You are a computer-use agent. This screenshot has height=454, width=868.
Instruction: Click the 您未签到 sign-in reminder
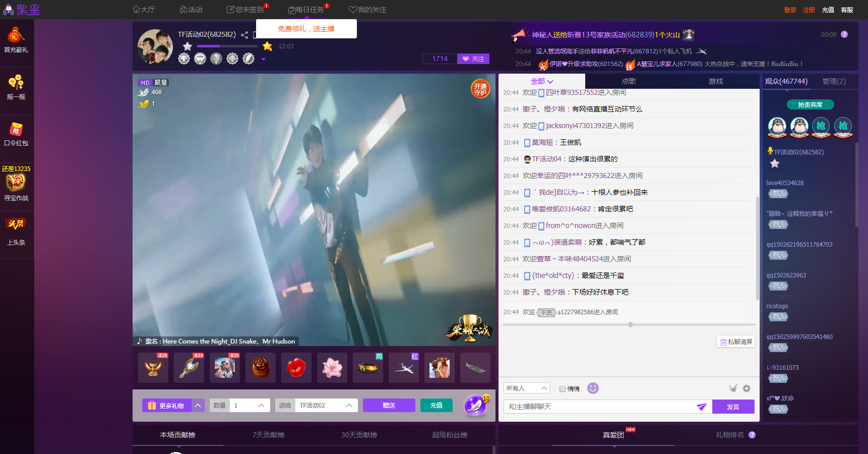pos(245,10)
